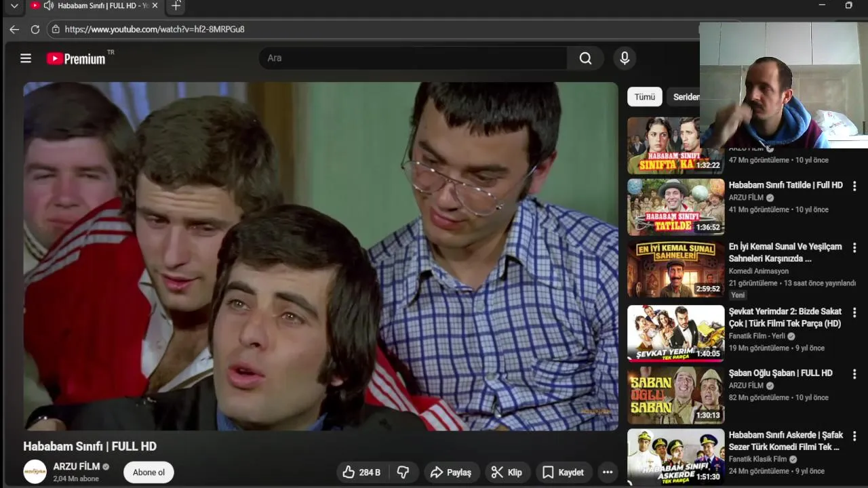Mute the tab using the speaker icon
868x488 pixels.
point(48,5)
